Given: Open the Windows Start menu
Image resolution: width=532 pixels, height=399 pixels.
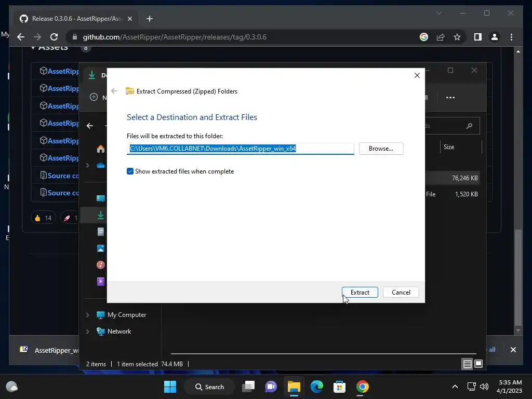Looking at the screenshot, I should (170, 387).
